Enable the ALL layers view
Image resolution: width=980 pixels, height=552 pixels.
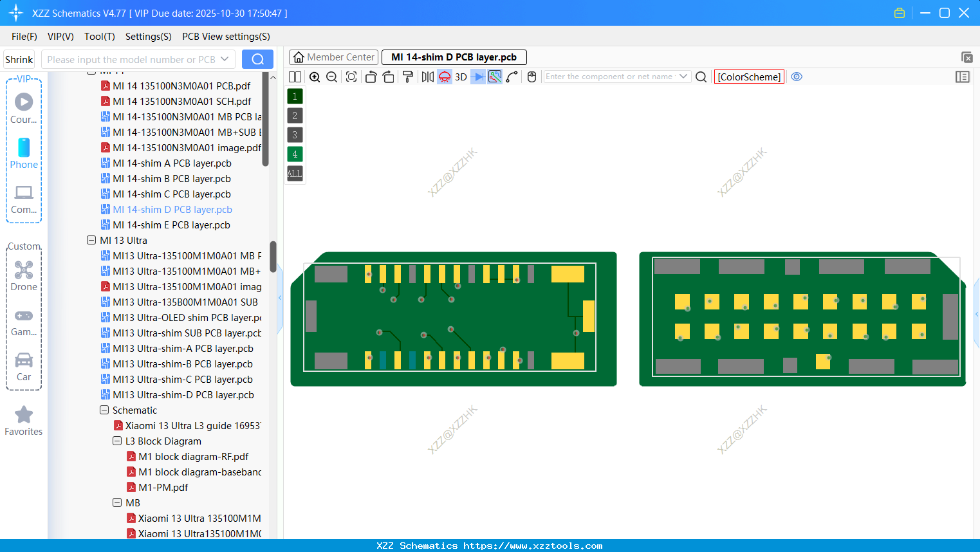(x=295, y=173)
